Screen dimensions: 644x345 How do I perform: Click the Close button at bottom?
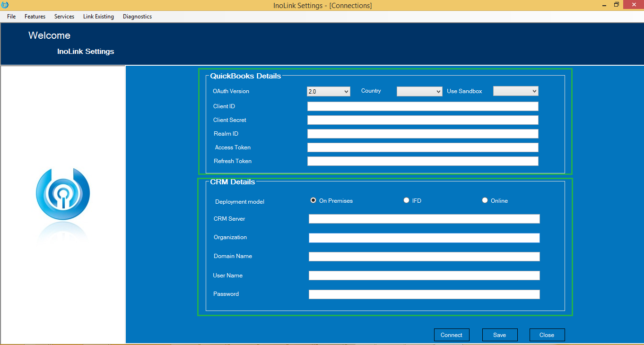[x=547, y=335]
